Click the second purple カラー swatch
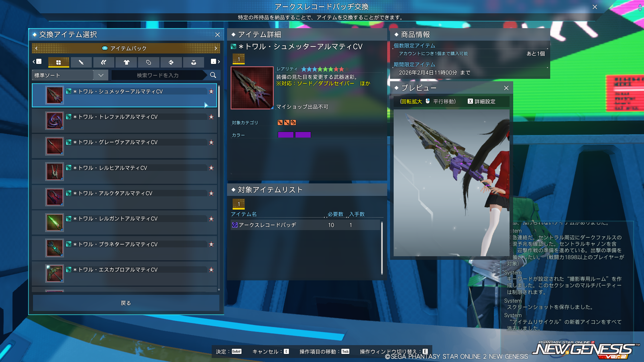Viewport: 644px width, 362px height. 303,135
